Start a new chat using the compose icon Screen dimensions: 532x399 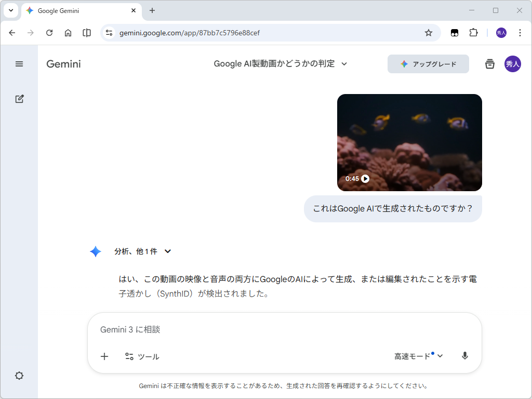pyautogui.click(x=19, y=99)
